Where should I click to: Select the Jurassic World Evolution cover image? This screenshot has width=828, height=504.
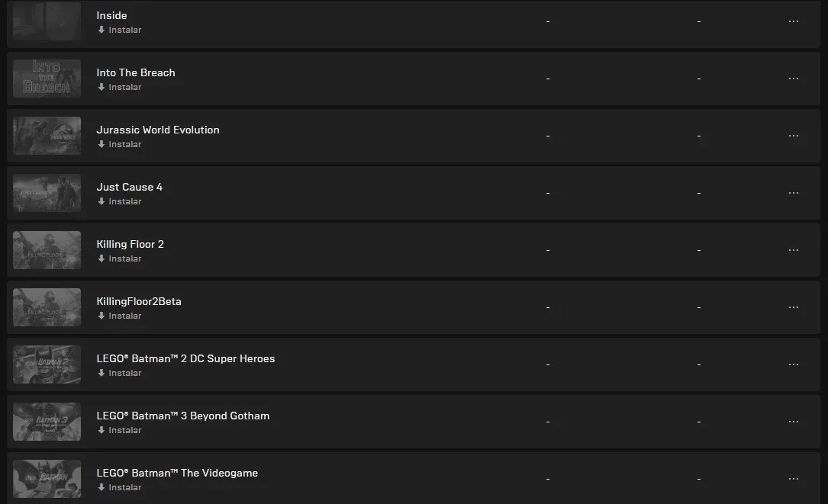point(47,136)
